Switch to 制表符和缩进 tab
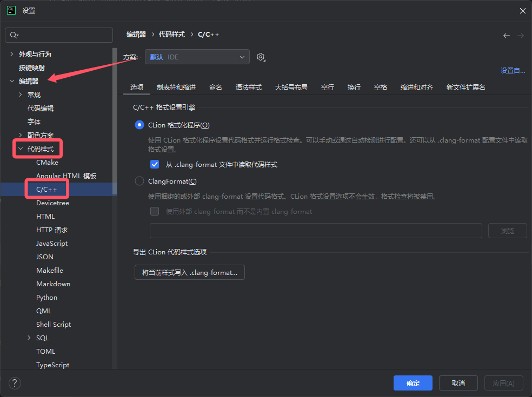532x397 pixels. pyautogui.click(x=176, y=88)
